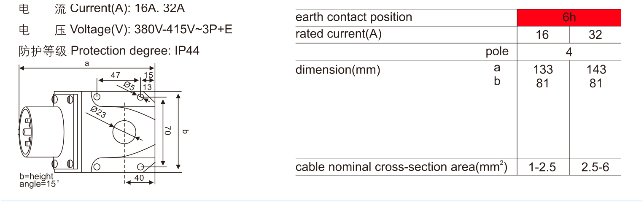This screenshot has height=206, width=644.
Task: Select the 16 rated current cell
Action: (x=542, y=35)
